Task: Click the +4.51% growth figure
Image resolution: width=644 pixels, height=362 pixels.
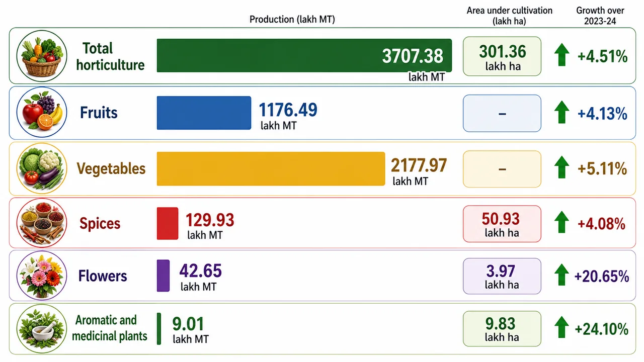Action: point(603,56)
